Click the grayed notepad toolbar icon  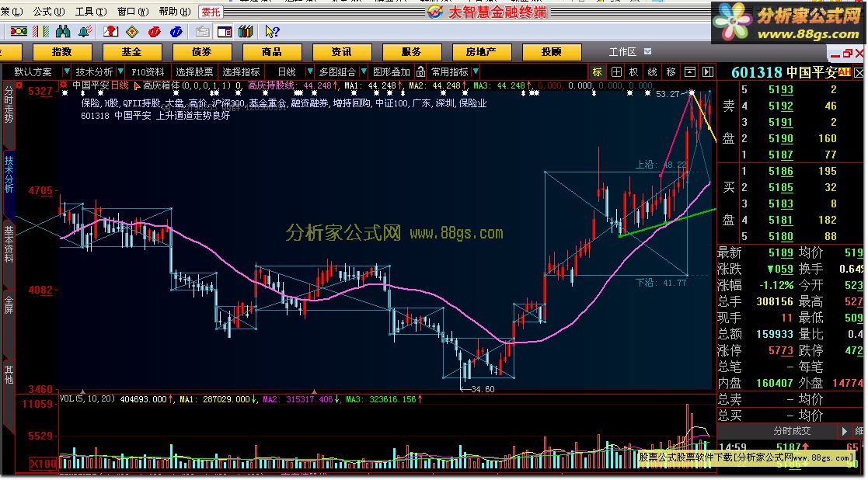[x=202, y=32]
